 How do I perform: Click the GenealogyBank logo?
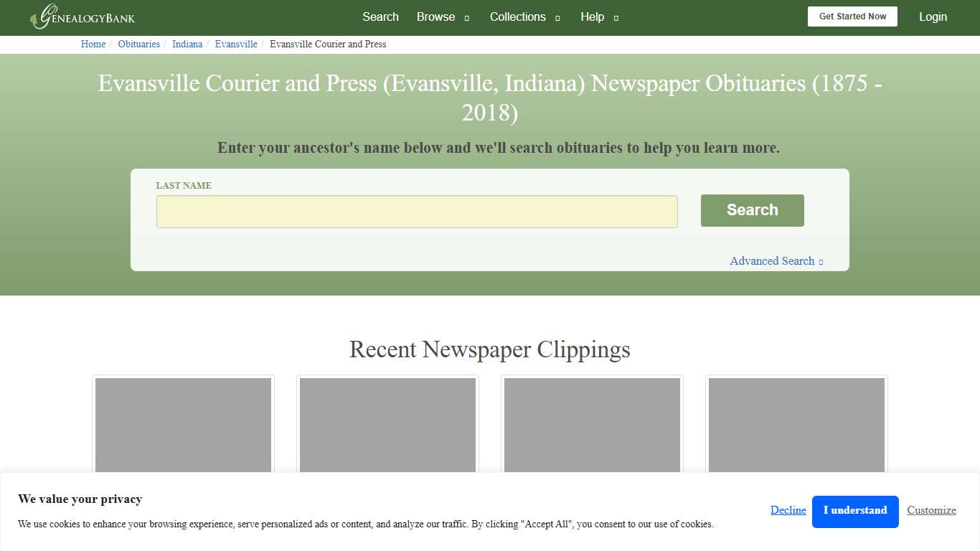point(81,17)
